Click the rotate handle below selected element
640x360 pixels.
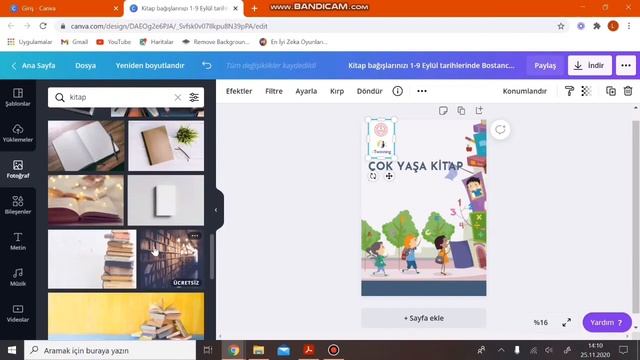373,176
